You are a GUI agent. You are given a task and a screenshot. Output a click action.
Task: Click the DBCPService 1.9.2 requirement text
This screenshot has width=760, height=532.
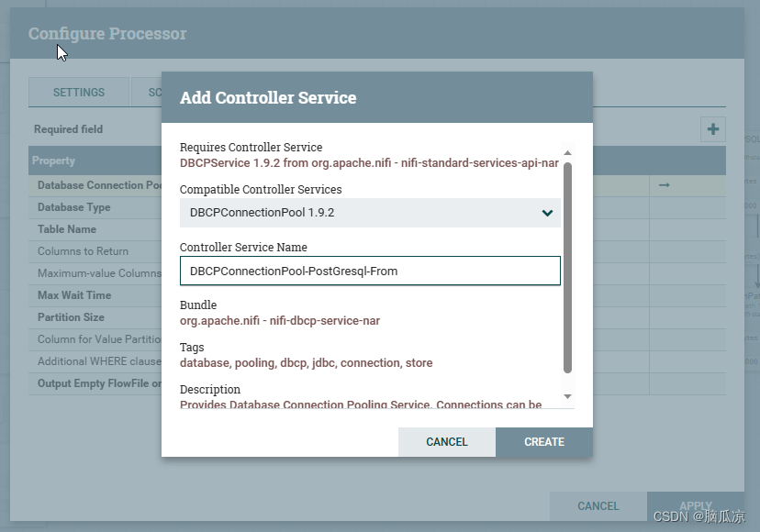(369, 162)
